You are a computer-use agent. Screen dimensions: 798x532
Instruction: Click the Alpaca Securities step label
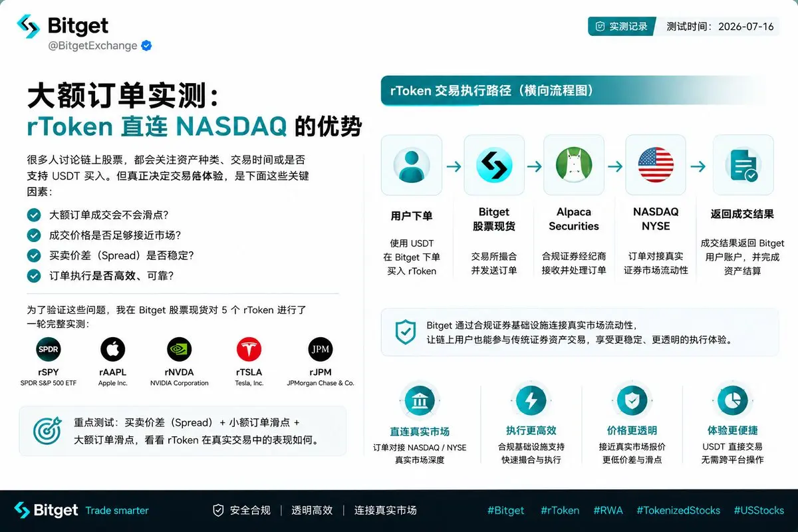pyautogui.click(x=574, y=219)
